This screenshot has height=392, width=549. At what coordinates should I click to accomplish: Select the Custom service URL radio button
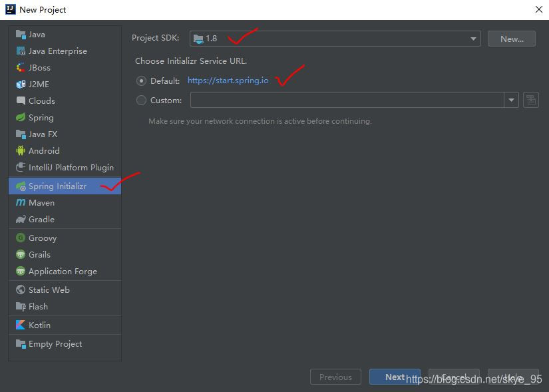[x=141, y=100]
